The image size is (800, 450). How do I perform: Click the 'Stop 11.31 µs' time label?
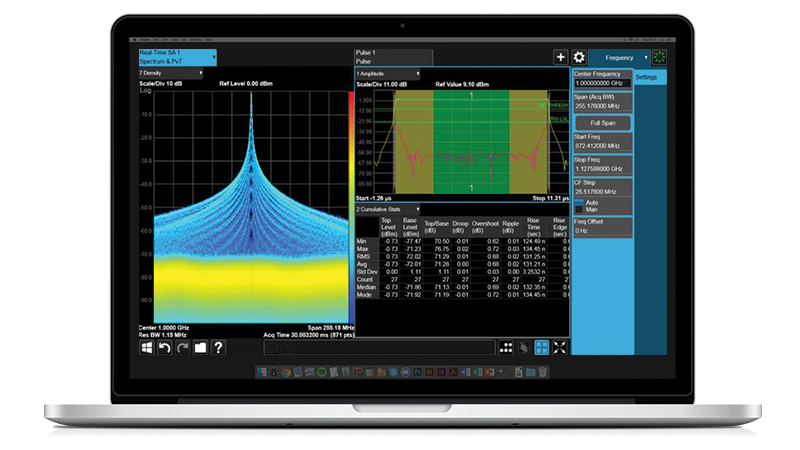click(551, 198)
